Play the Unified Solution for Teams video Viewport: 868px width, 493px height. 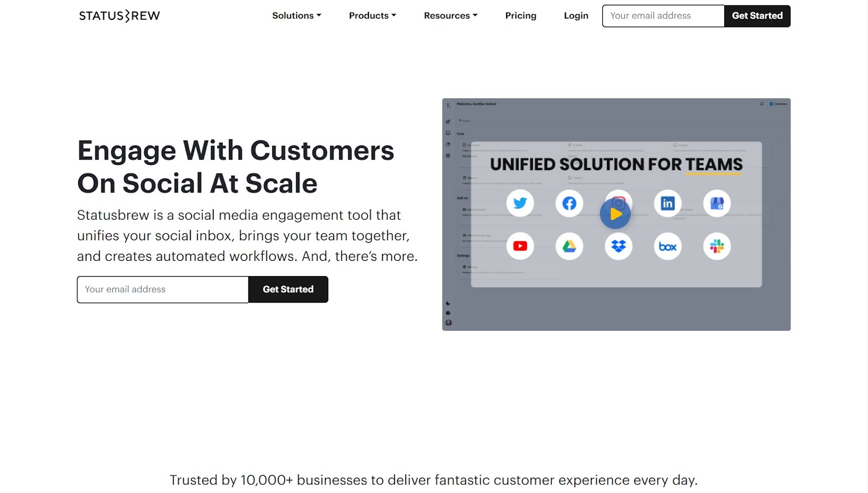[x=615, y=214]
